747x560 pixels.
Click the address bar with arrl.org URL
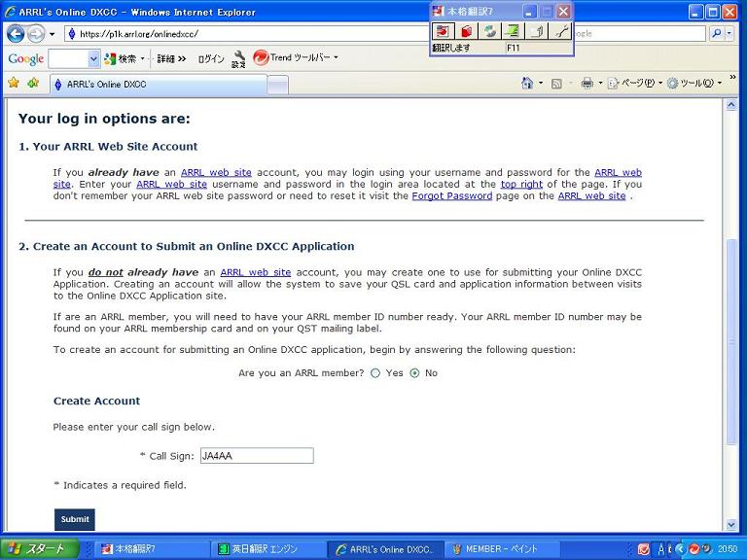(248, 33)
